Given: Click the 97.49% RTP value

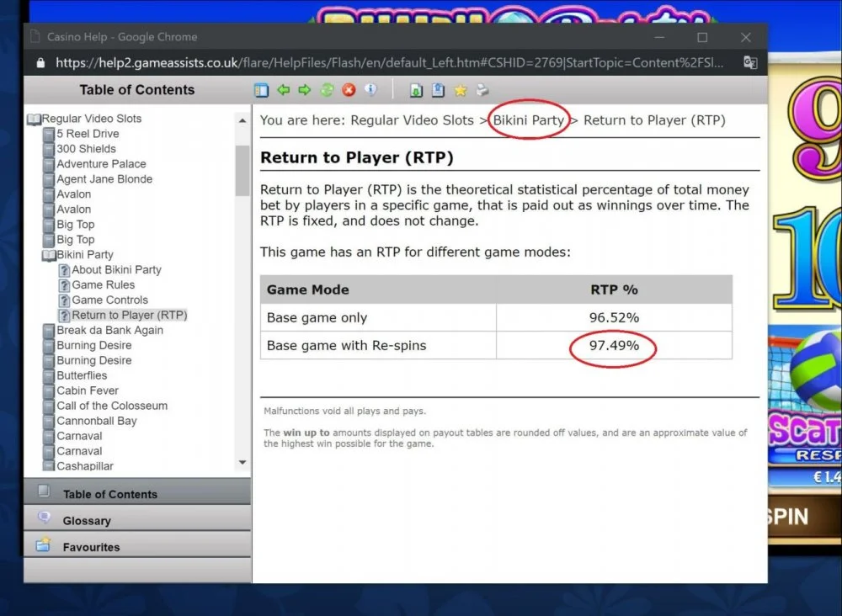Looking at the screenshot, I should coord(614,346).
